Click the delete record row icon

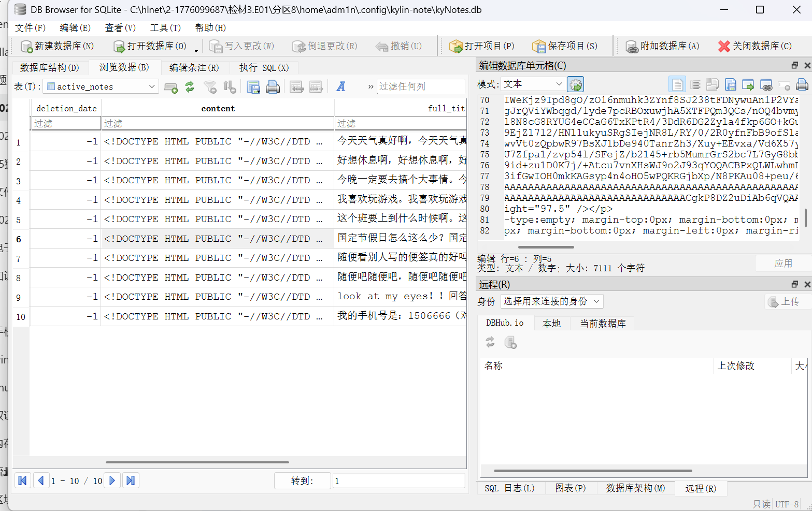316,87
